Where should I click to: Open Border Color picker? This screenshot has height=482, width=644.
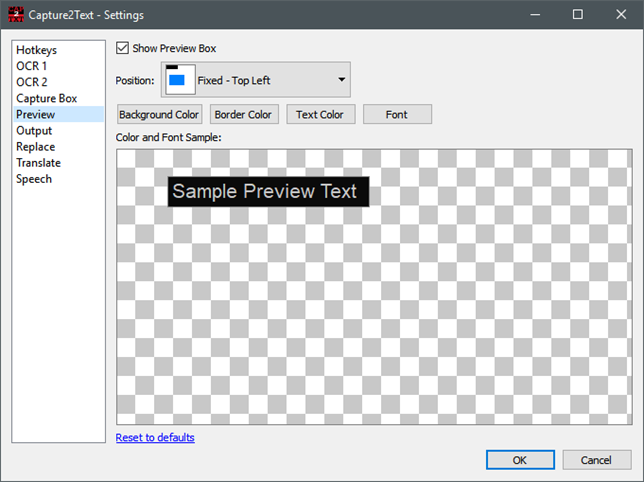tap(244, 114)
